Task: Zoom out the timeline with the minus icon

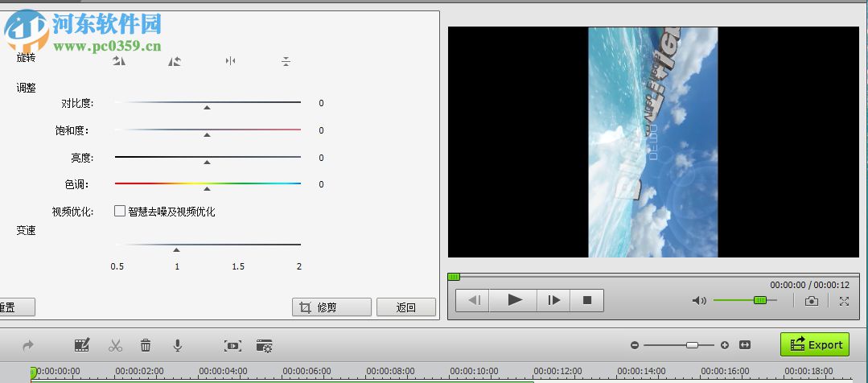Action: pyautogui.click(x=635, y=345)
